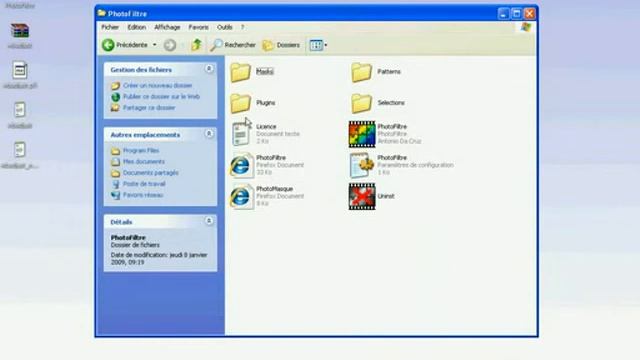The width and height of the screenshot is (640, 360).
Task: Collapse the Gestion des fichiers panel
Action: (209, 69)
